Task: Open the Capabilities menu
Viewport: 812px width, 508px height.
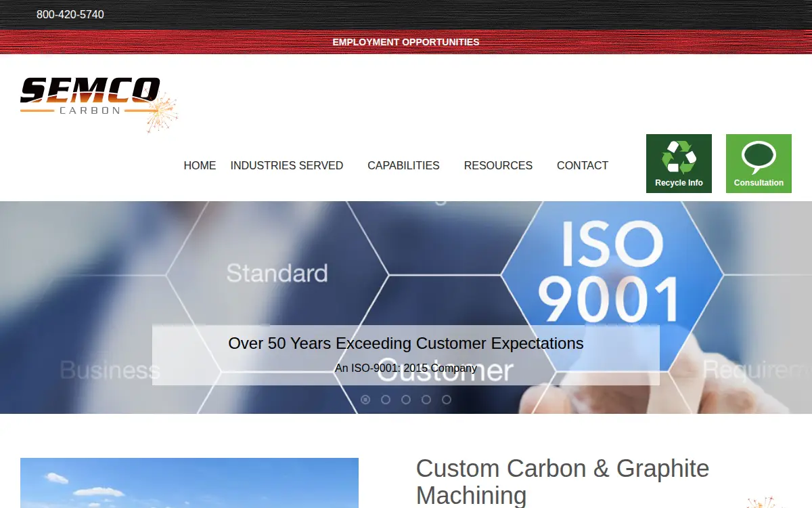Action: tap(403, 165)
